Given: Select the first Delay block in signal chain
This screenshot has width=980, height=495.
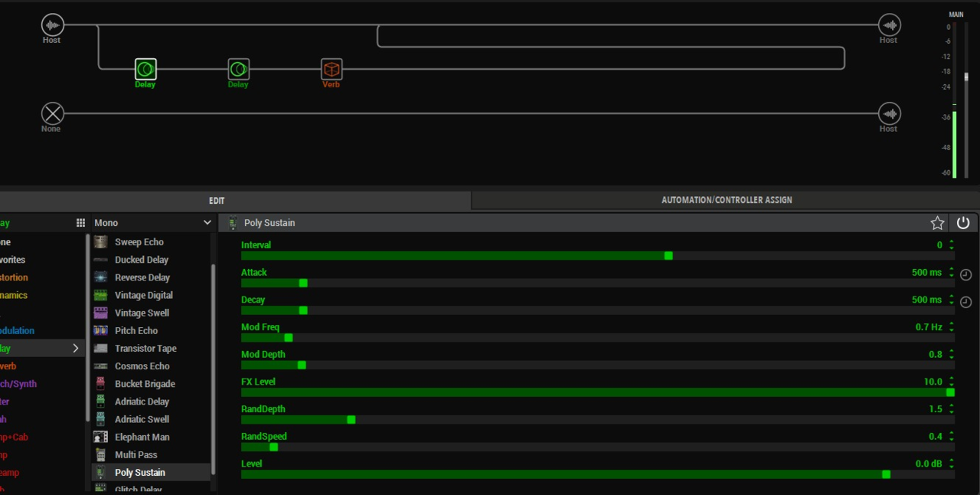Looking at the screenshot, I should coord(145,70).
